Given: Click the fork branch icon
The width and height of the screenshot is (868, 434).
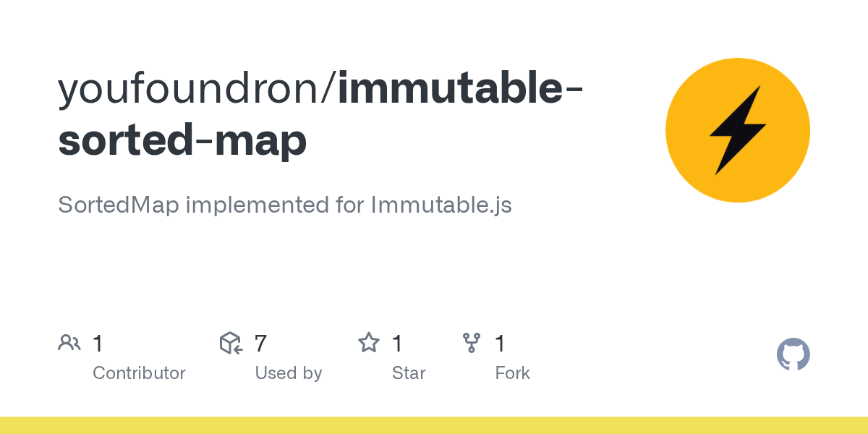Looking at the screenshot, I should pos(472,343).
